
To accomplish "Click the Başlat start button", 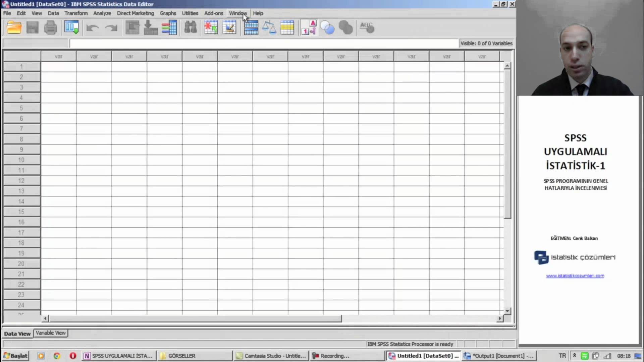I will pos(15,356).
